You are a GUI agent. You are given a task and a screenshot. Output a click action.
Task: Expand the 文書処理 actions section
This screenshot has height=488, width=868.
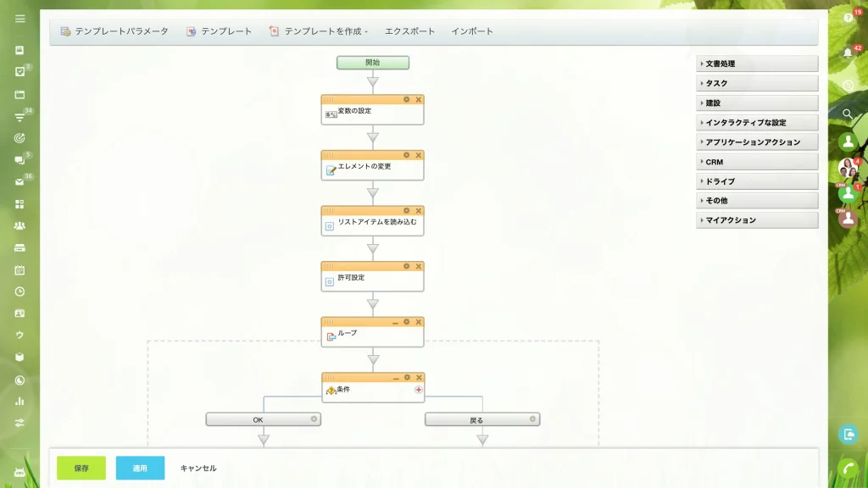tap(757, 64)
